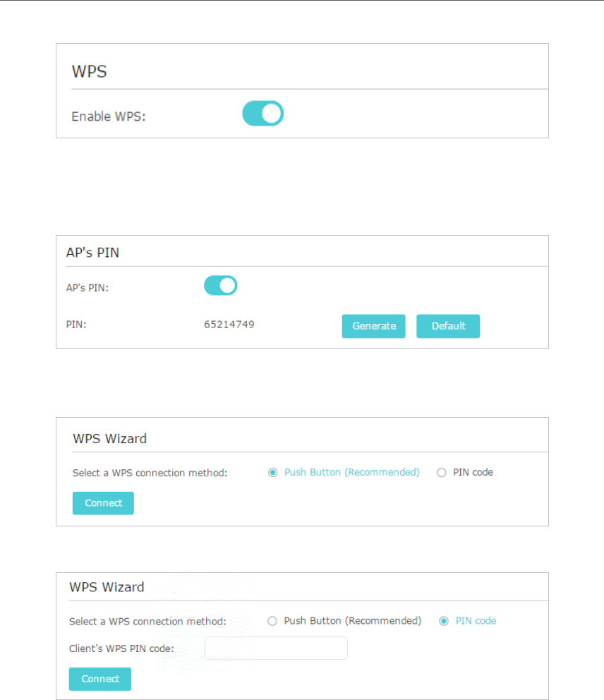The image size is (604, 700).
Task: Turn off the AP's PIN switch
Action: pyautogui.click(x=220, y=286)
